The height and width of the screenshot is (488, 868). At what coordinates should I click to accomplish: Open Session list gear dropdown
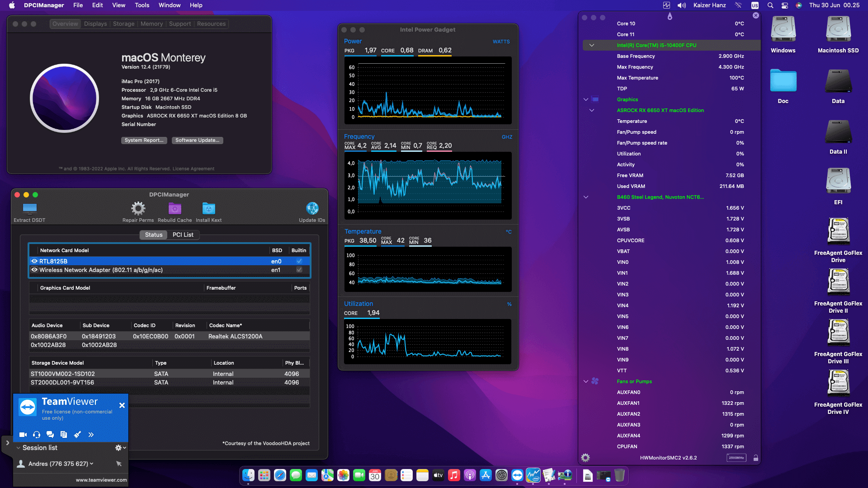click(120, 448)
